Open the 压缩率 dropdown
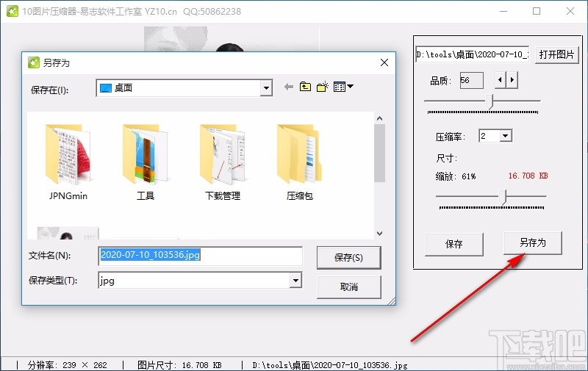 click(x=506, y=136)
